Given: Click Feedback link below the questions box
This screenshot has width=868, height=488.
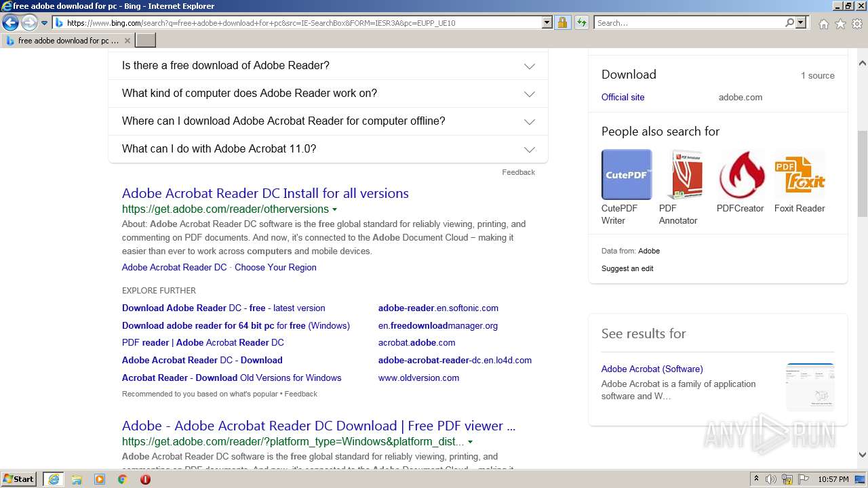Looking at the screenshot, I should pyautogui.click(x=518, y=172).
